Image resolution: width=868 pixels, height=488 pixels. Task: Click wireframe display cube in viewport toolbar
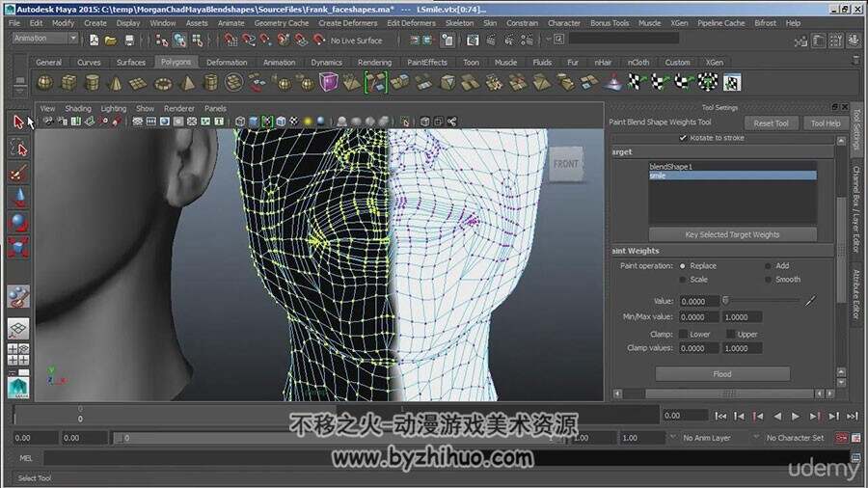pyautogui.click(x=240, y=122)
